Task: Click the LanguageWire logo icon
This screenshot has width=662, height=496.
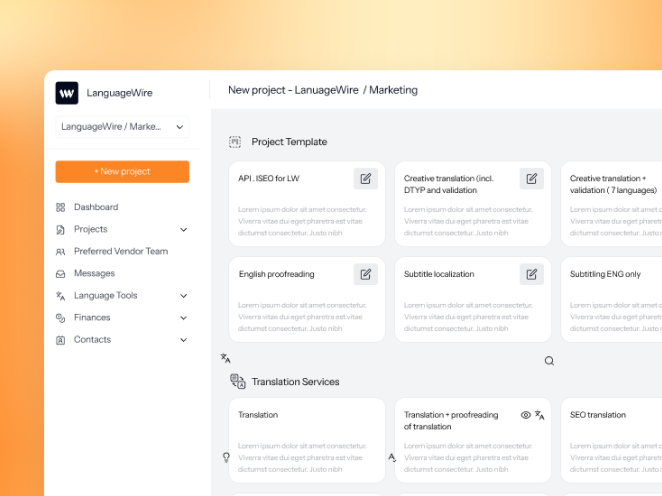Action: [x=67, y=93]
